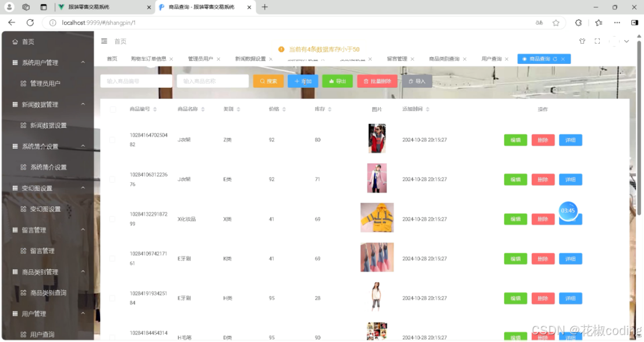Sort by the 商品编号 column arrows
Viewport: 644px width, 342px height.
coord(155,109)
